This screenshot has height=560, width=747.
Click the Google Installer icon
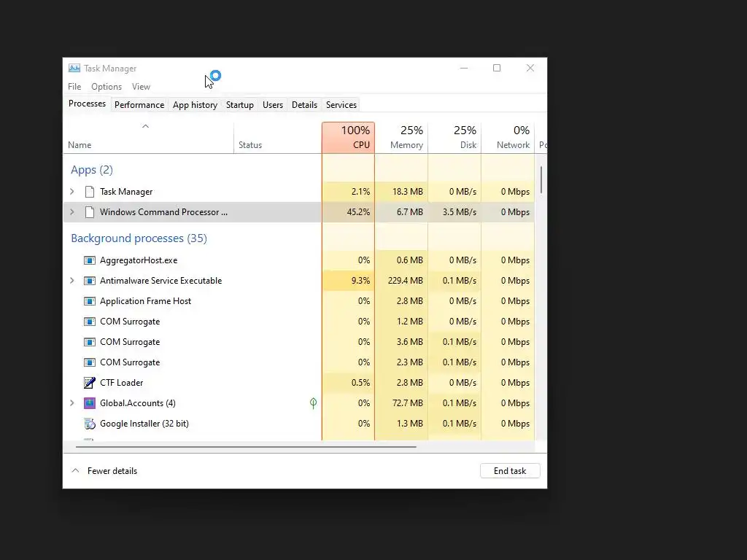tap(89, 424)
